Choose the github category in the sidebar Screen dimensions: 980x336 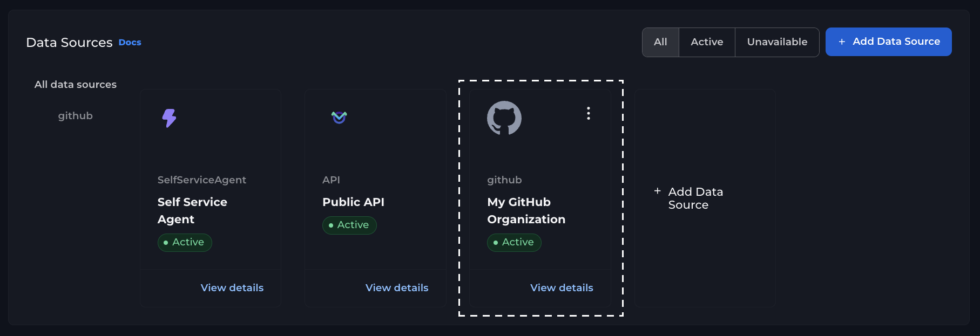[76, 116]
